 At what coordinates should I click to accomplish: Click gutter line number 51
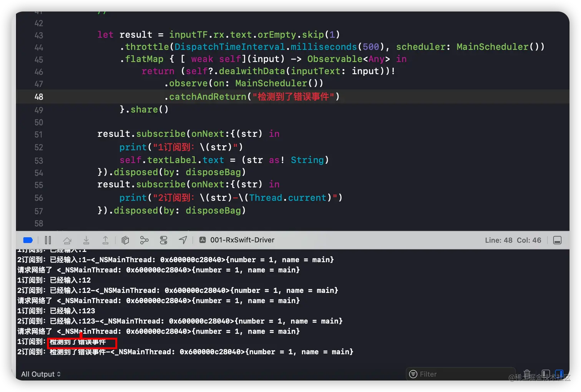39,135
